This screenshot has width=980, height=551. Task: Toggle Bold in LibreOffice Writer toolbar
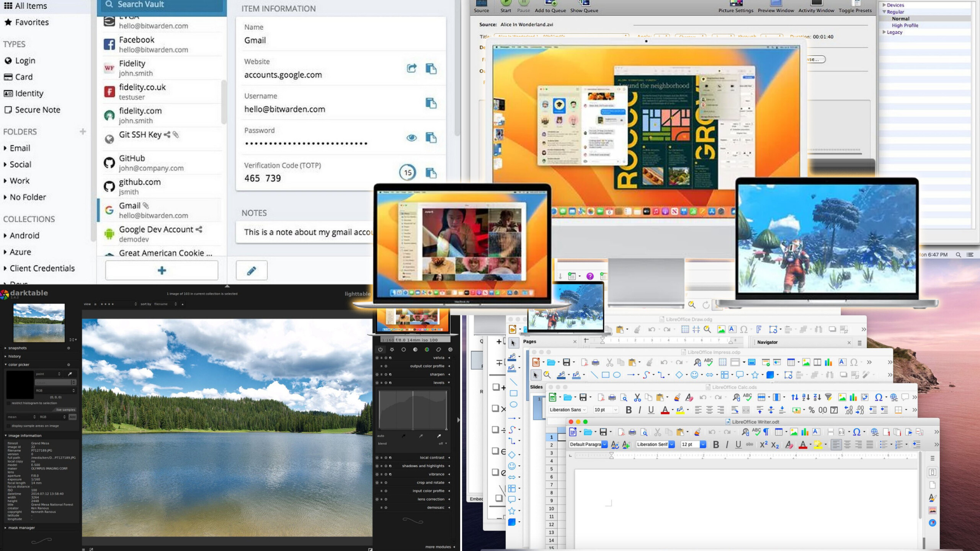[716, 444]
